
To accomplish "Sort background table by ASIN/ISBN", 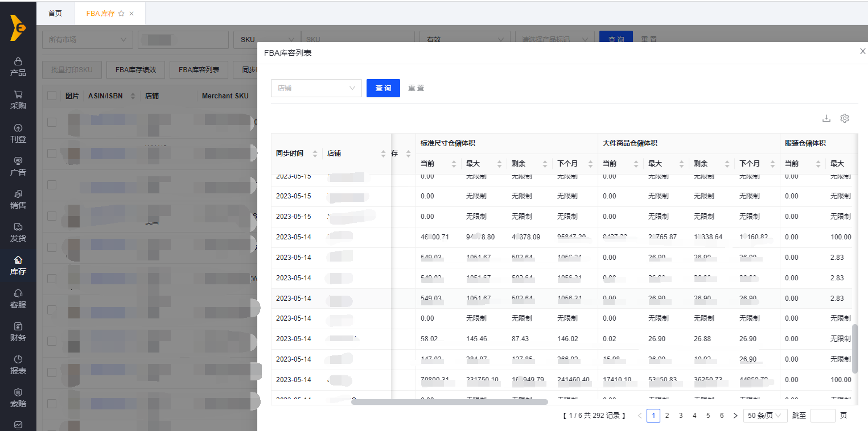I will click(133, 96).
